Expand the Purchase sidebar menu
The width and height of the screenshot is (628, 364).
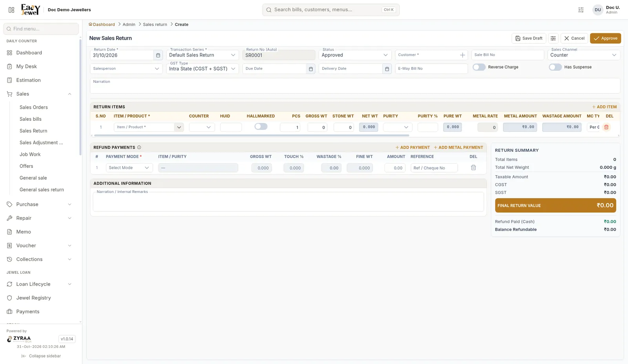click(x=39, y=204)
